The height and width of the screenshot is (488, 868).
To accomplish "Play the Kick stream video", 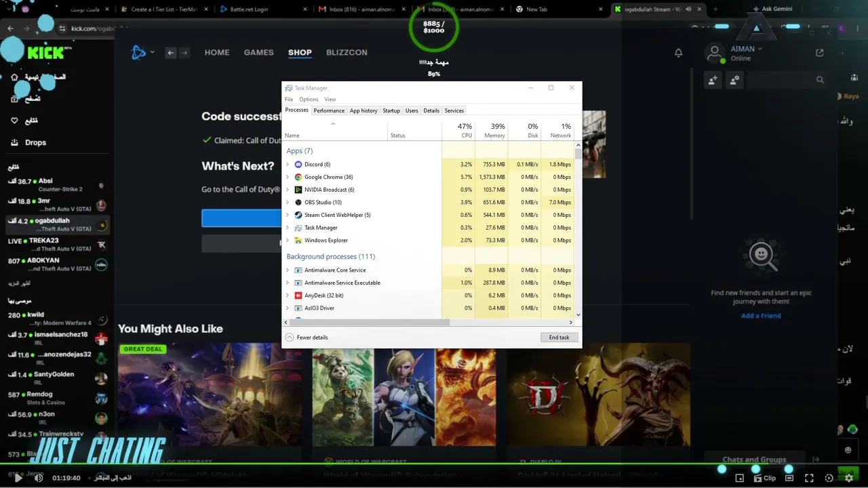I will pos(18,478).
